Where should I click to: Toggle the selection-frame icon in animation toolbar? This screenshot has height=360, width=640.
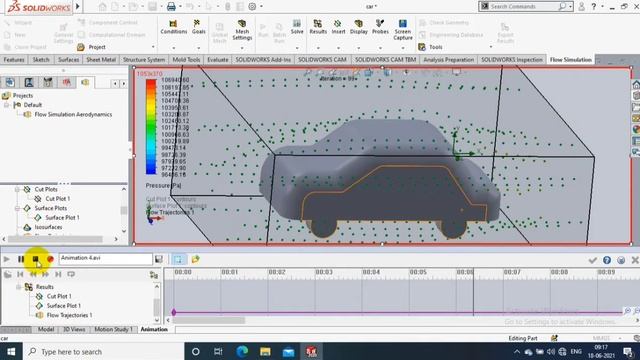(x=178, y=259)
